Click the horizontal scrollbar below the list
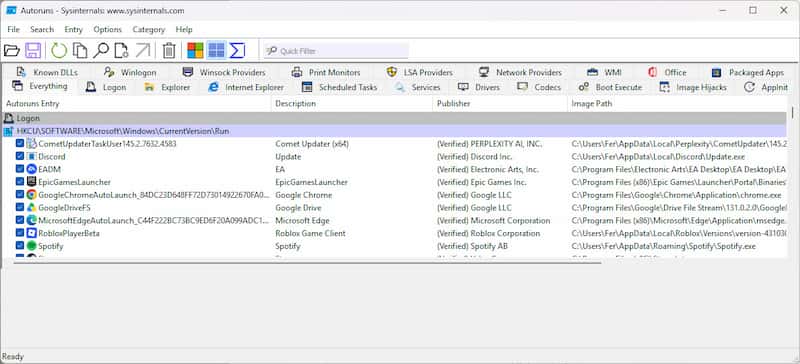 tap(307, 263)
